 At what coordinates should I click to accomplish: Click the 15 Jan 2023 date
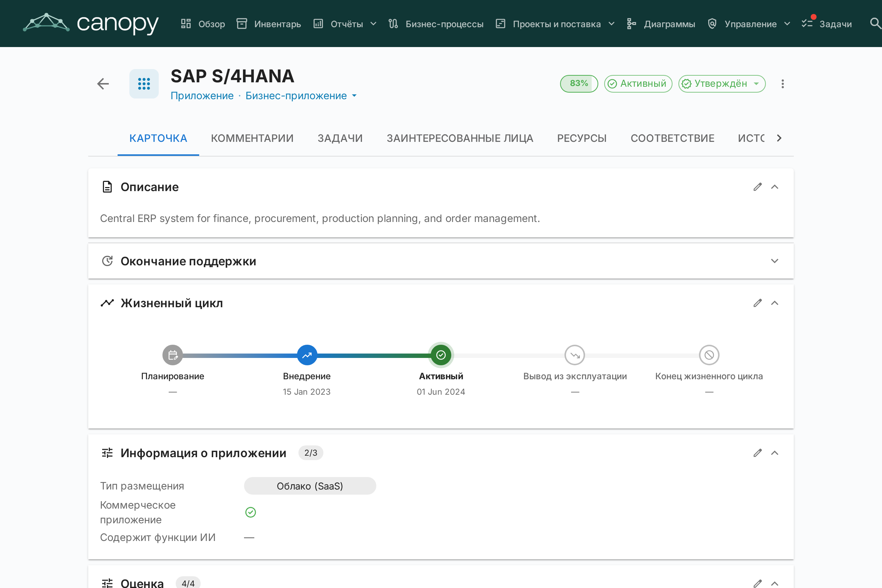307,392
